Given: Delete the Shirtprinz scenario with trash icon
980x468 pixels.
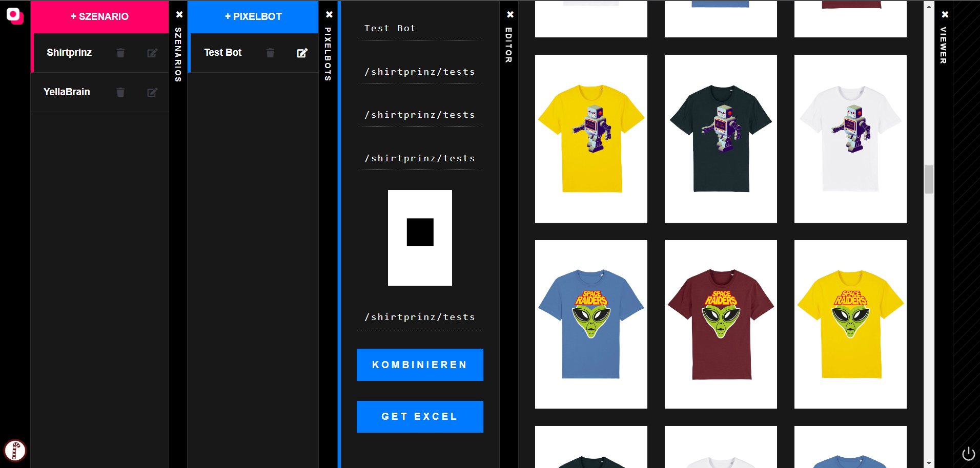Looking at the screenshot, I should tap(120, 53).
